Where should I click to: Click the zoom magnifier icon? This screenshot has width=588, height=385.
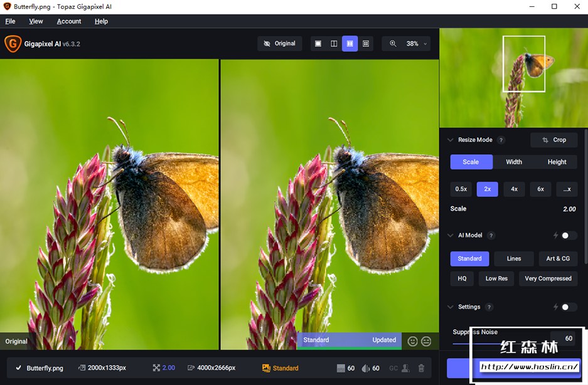pos(393,43)
